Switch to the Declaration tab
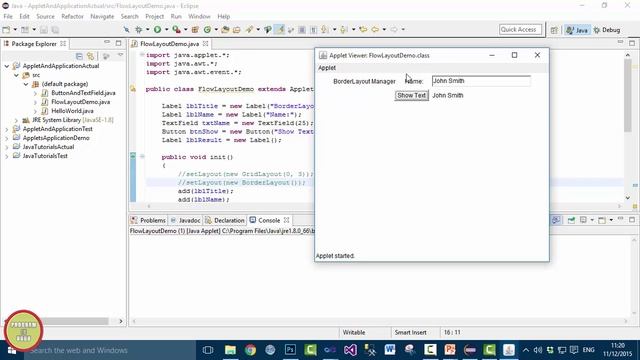 (x=225, y=220)
